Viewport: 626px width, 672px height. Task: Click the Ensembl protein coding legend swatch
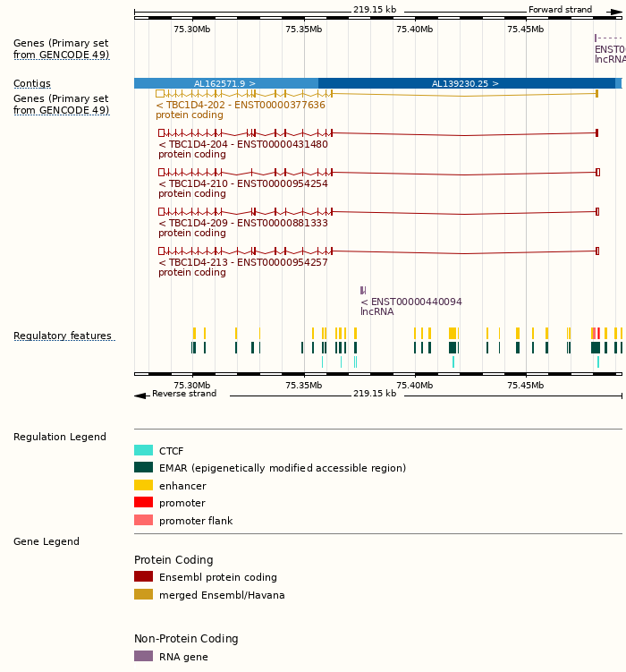coord(143,577)
